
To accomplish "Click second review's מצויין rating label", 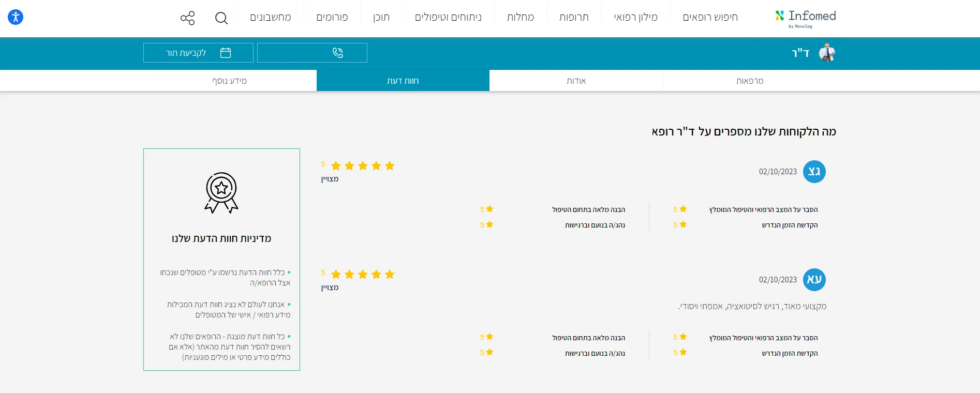I will 330,288.
